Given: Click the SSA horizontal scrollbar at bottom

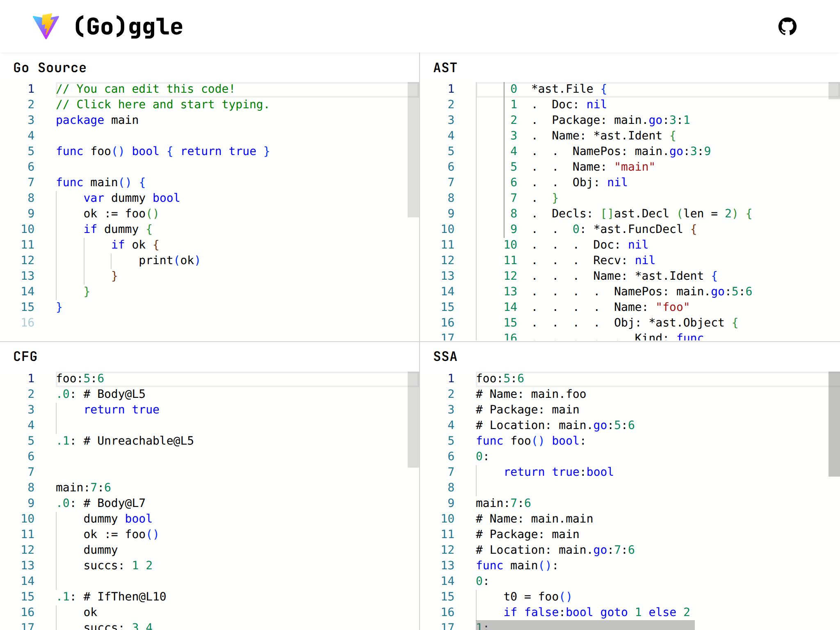Looking at the screenshot, I should 585,625.
